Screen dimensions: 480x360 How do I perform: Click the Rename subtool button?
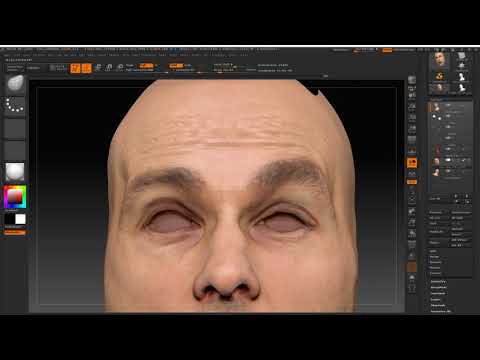(x=438, y=212)
